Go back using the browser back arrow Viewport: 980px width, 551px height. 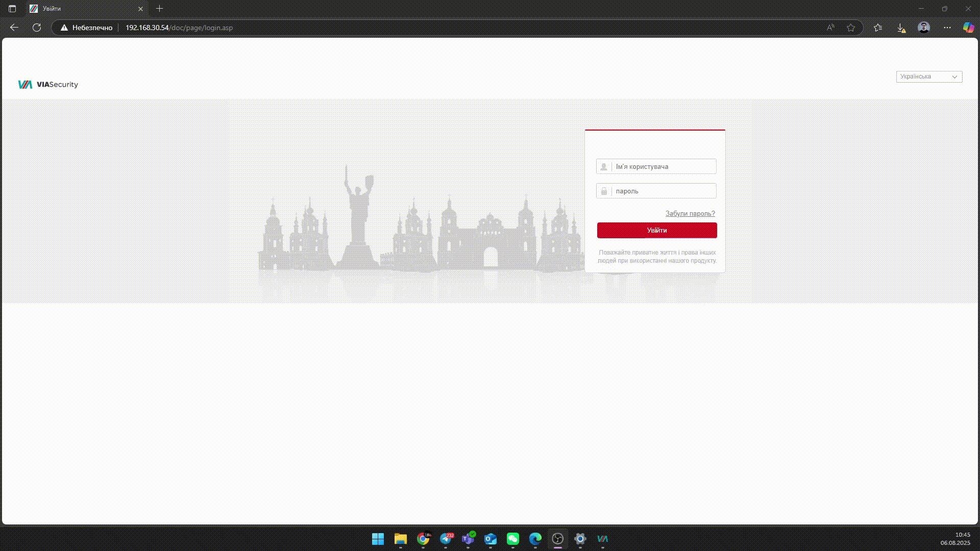(14, 28)
